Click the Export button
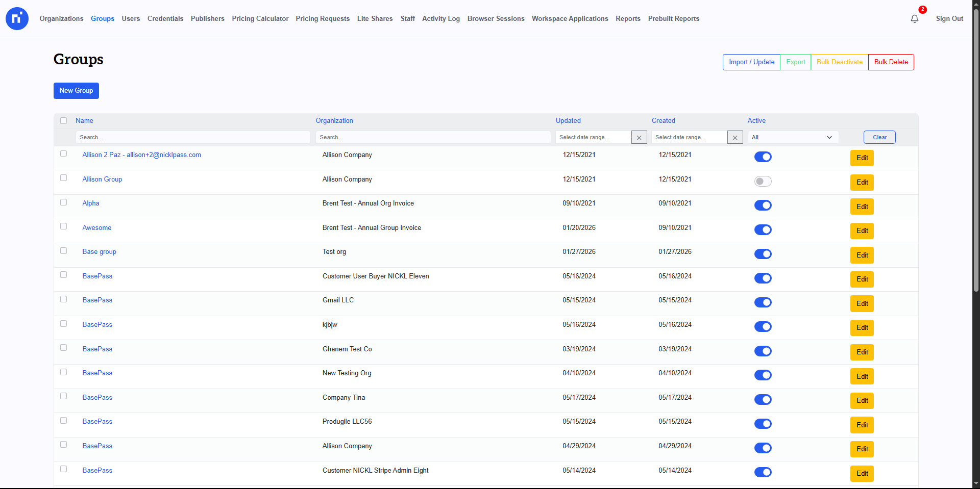Screen dimensions: 980x489 [x=795, y=62]
